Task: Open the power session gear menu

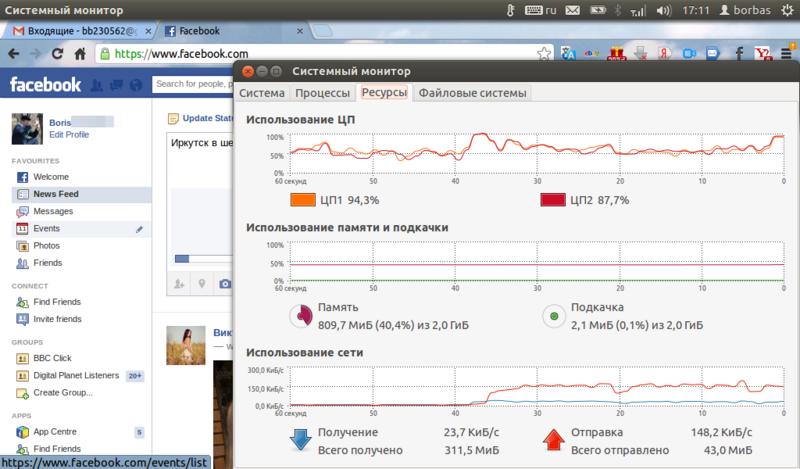Action: 788,10
